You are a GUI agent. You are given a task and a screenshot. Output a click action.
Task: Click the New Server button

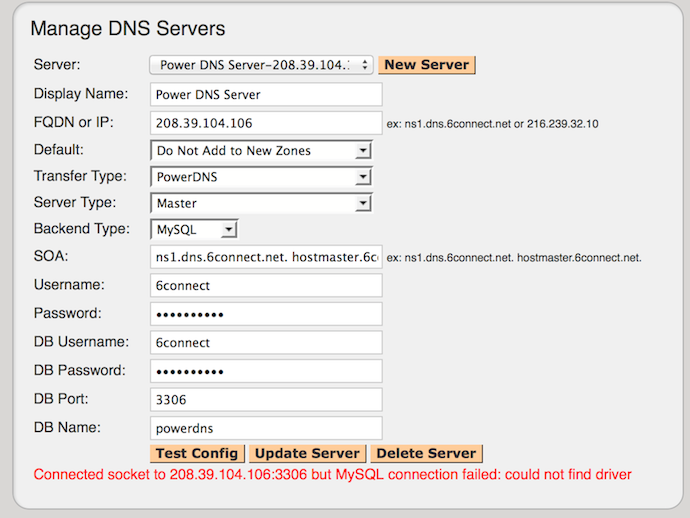426,65
